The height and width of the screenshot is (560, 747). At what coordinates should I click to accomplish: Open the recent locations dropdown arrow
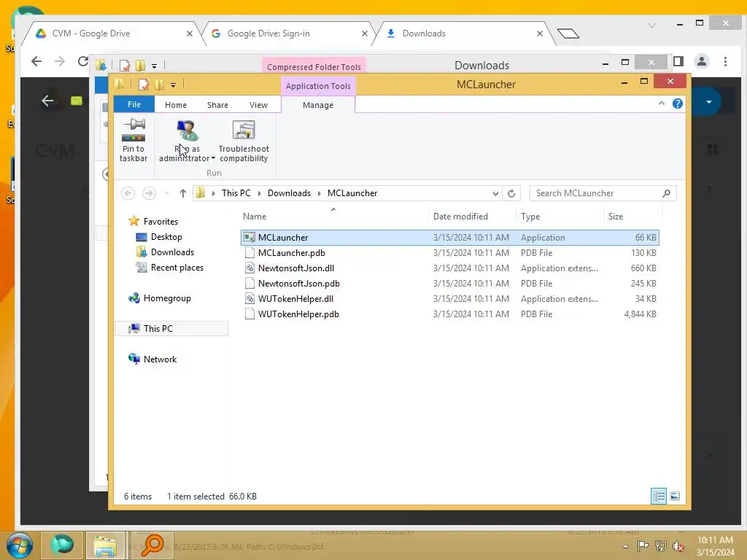167,192
